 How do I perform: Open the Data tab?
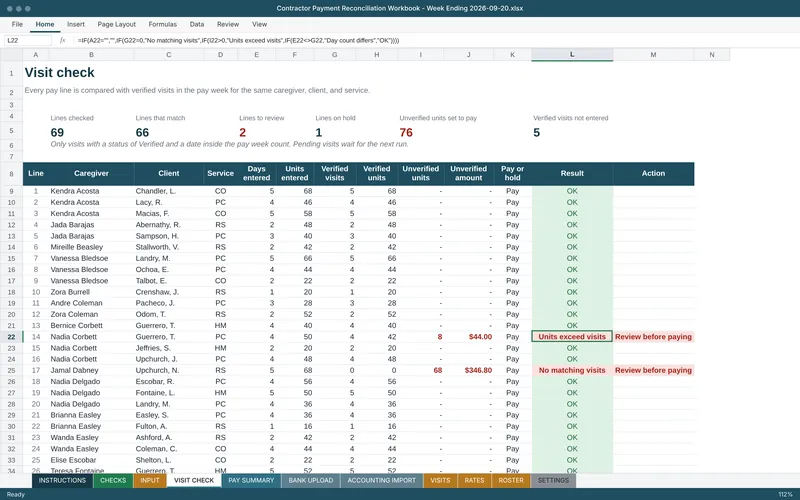196,24
